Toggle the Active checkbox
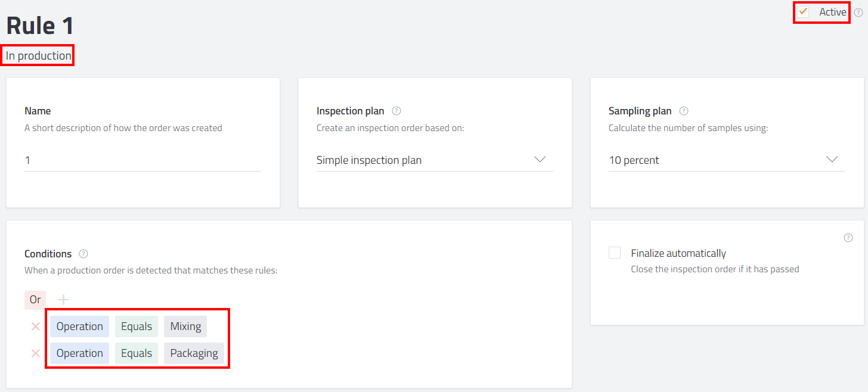Viewport: 868px width, 392px height. coord(804,12)
